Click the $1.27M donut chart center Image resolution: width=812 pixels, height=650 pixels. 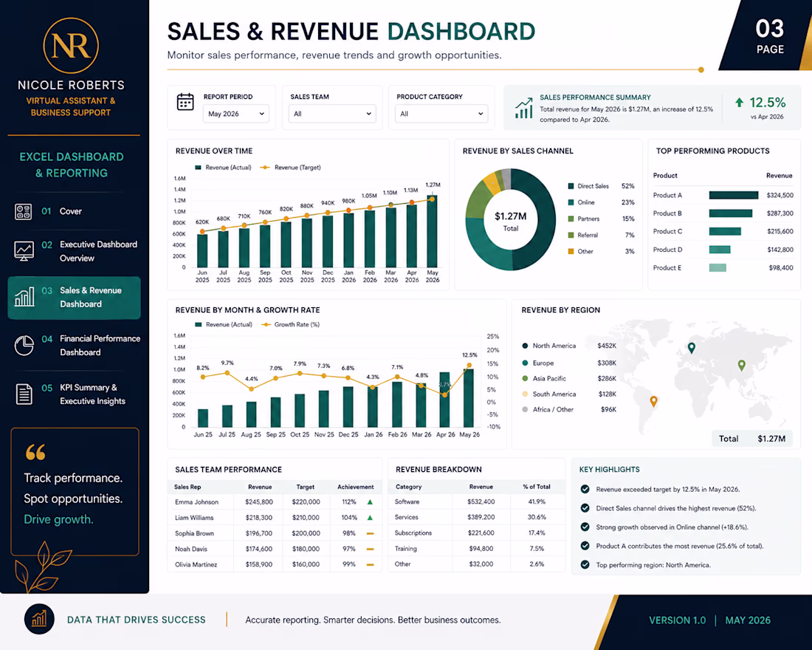point(511,221)
